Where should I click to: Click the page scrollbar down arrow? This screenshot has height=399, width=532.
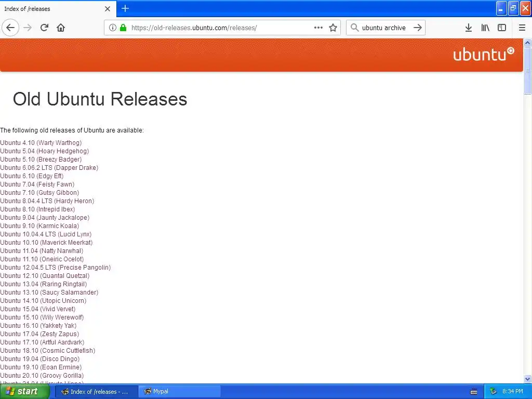pos(528,379)
